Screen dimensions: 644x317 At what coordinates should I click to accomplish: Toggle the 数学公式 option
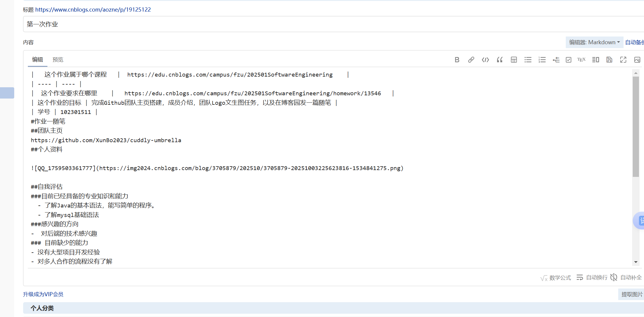pyautogui.click(x=556, y=278)
